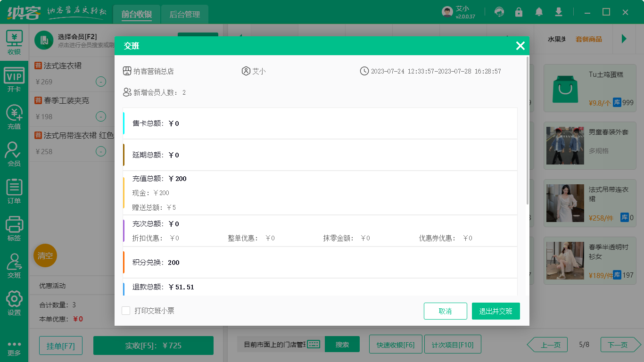Select the Tu土鸡蛋糕 product thumbnail
Screen dimensions: 644x362
(x=565, y=89)
